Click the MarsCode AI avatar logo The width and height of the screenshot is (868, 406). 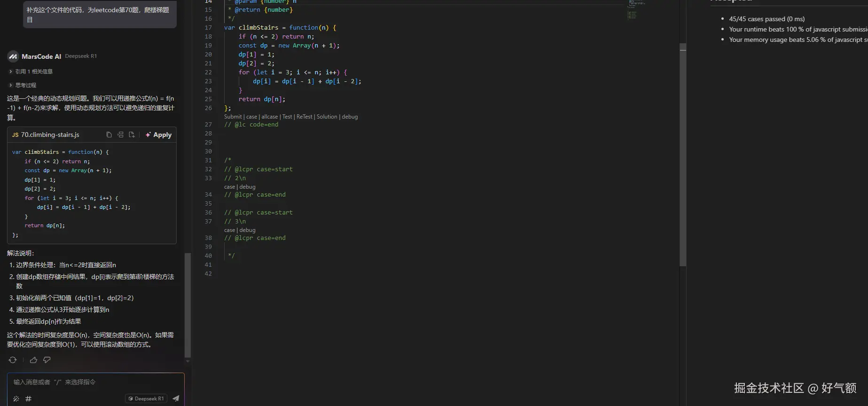pos(13,56)
